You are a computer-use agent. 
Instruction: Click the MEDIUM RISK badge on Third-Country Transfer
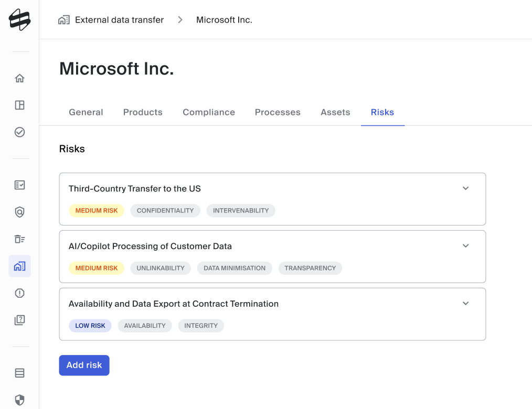(97, 211)
